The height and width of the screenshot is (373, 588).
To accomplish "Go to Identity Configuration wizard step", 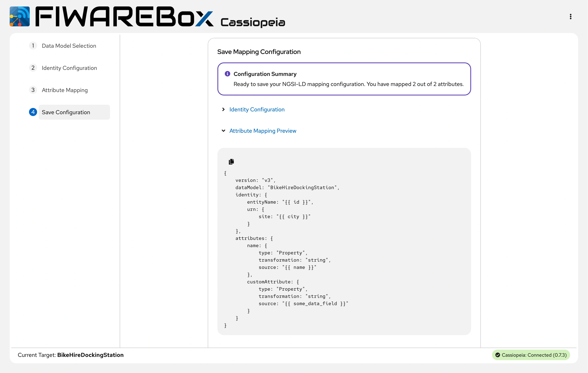I will pos(69,68).
